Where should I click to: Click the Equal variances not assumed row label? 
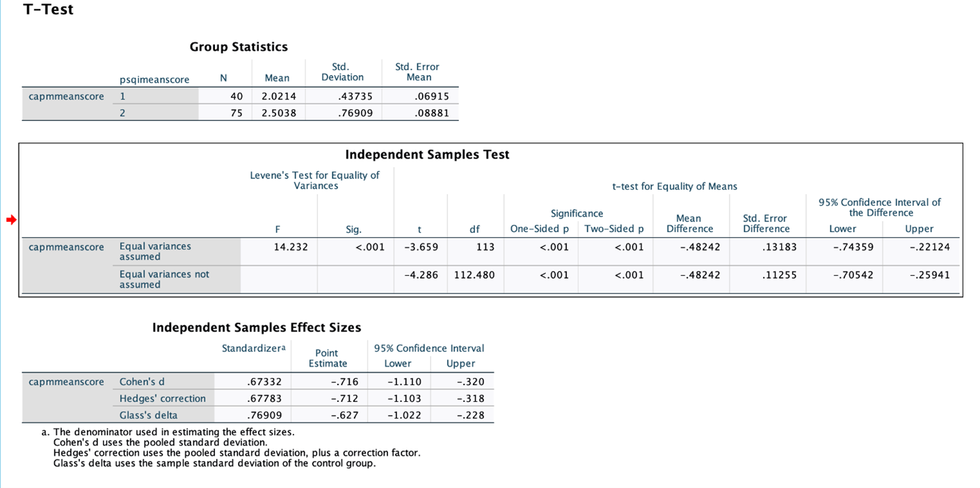(164, 279)
